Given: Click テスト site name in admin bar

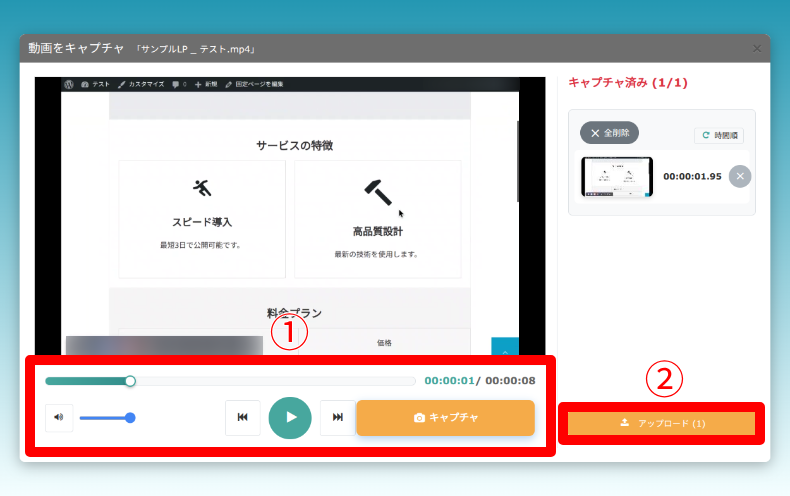Looking at the screenshot, I should coord(95,84).
